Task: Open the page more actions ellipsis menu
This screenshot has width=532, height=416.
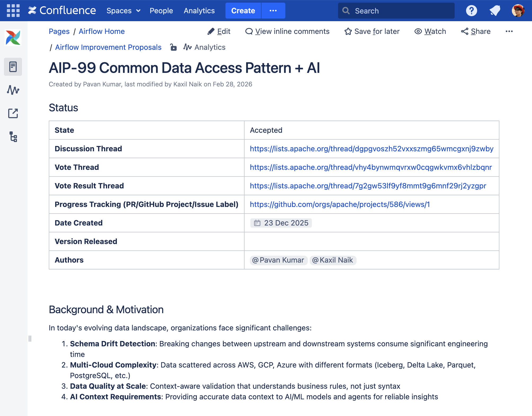Action: coord(509,31)
